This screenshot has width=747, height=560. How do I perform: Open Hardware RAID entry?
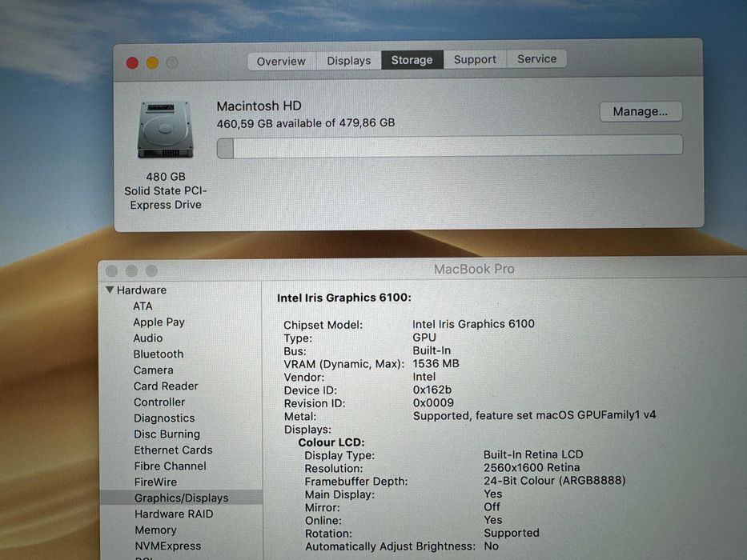click(174, 514)
